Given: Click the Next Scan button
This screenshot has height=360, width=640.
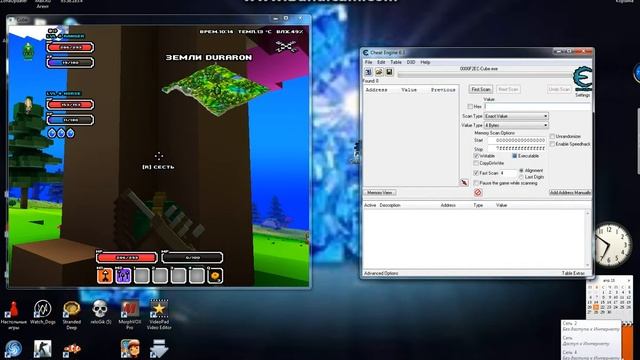Looking at the screenshot, I should pos(508,89).
